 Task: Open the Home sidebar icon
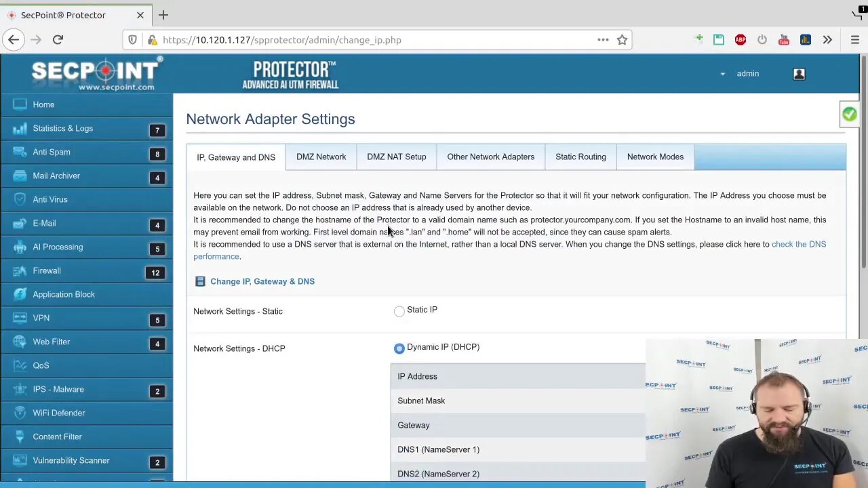(x=20, y=104)
